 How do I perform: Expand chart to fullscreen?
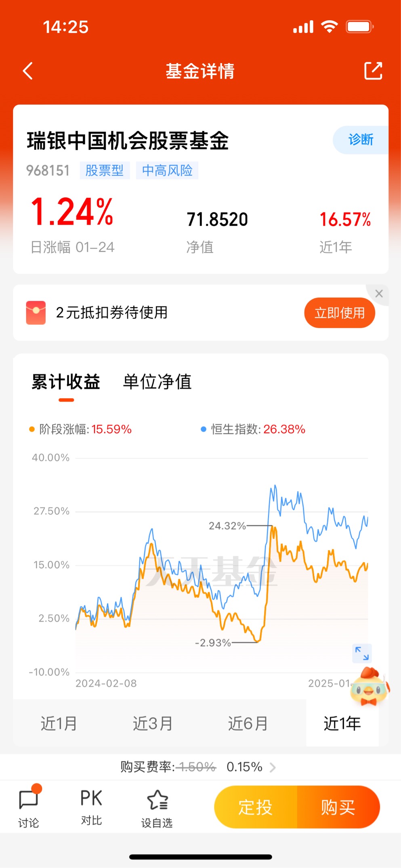pos(362,653)
